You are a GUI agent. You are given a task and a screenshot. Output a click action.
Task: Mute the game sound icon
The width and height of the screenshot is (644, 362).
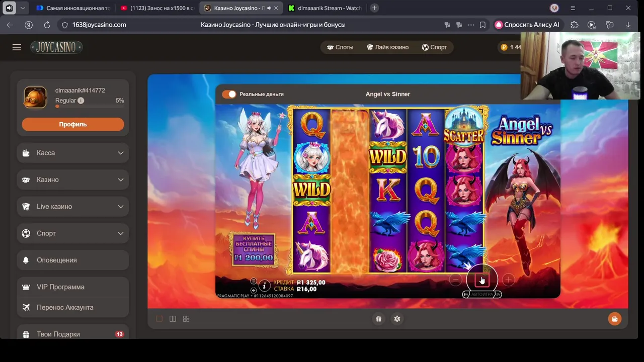click(x=254, y=290)
